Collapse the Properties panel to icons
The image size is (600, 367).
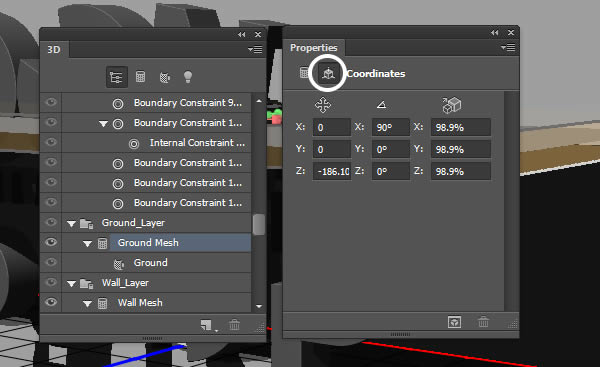coord(494,33)
